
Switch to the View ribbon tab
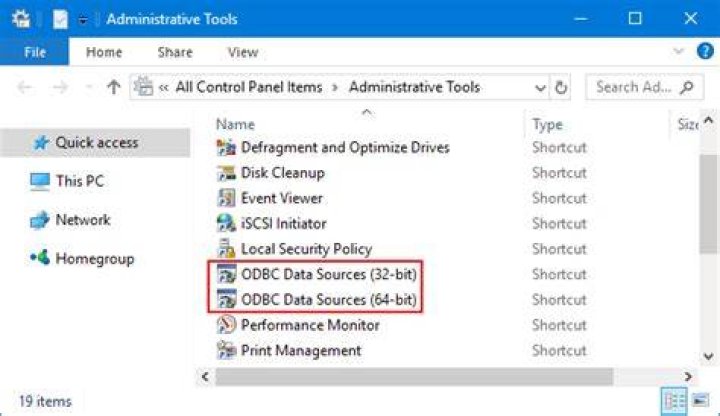click(243, 52)
